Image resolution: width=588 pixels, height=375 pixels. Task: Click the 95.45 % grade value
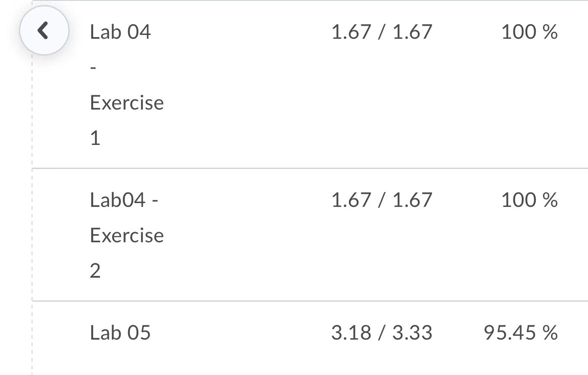521,333
